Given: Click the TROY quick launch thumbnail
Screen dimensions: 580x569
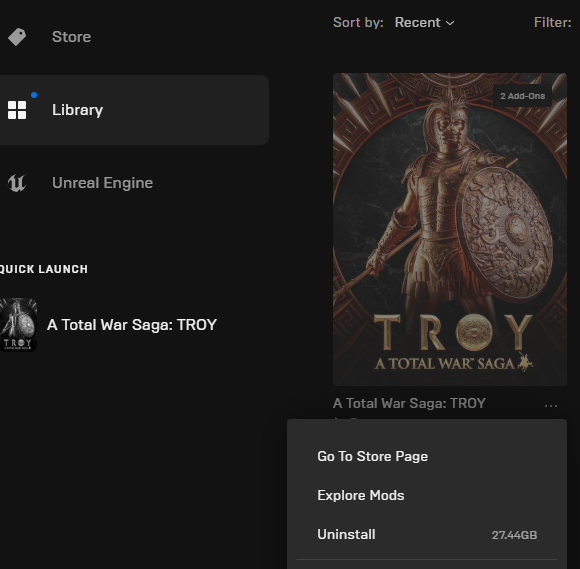Looking at the screenshot, I should [18, 325].
